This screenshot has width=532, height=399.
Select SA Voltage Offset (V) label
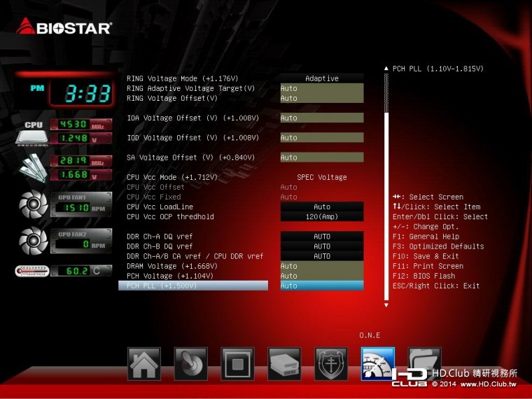[190, 157]
